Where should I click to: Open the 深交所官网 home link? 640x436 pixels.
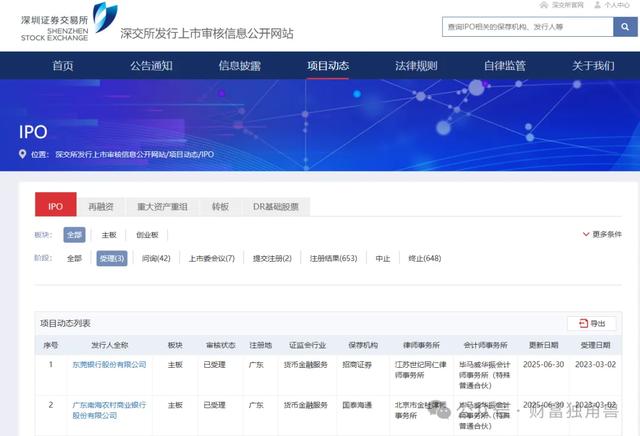562,5
